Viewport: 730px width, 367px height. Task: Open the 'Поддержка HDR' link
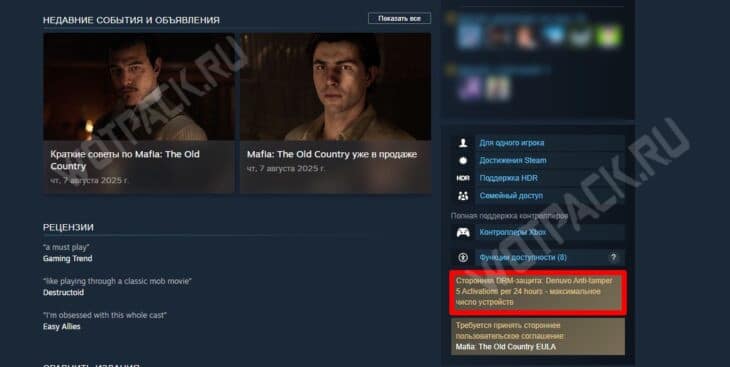click(x=508, y=178)
